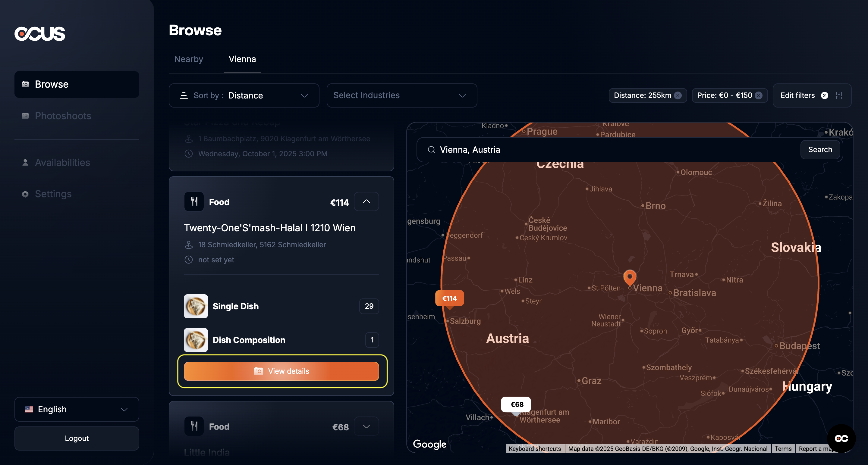Switch to the Nearby tab
The height and width of the screenshot is (465, 868).
click(188, 59)
